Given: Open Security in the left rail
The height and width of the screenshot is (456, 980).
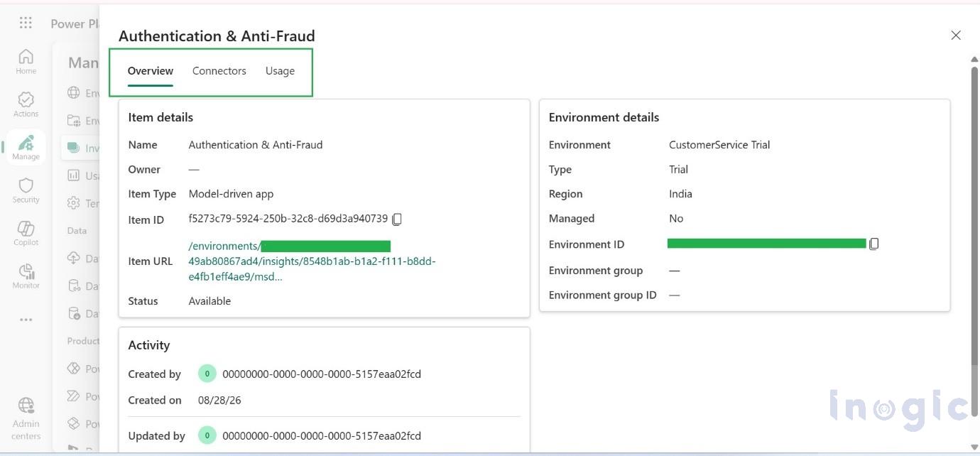Looking at the screenshot, I should tap(26, 190).
